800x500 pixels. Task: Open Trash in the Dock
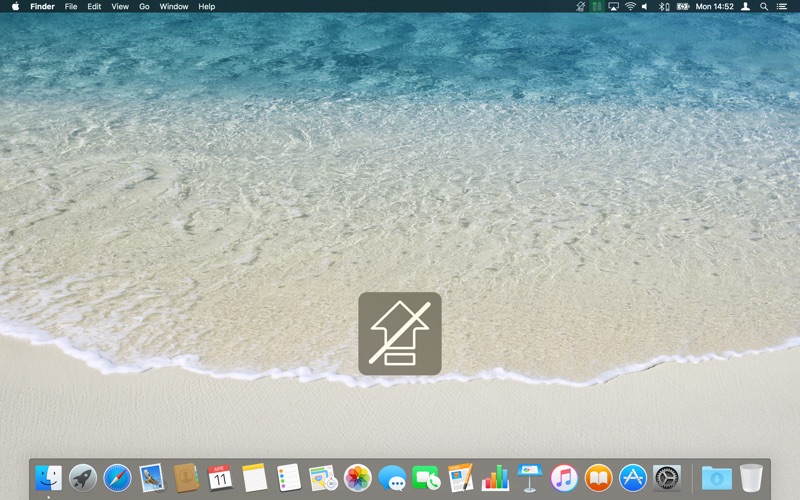click(751, 478)
